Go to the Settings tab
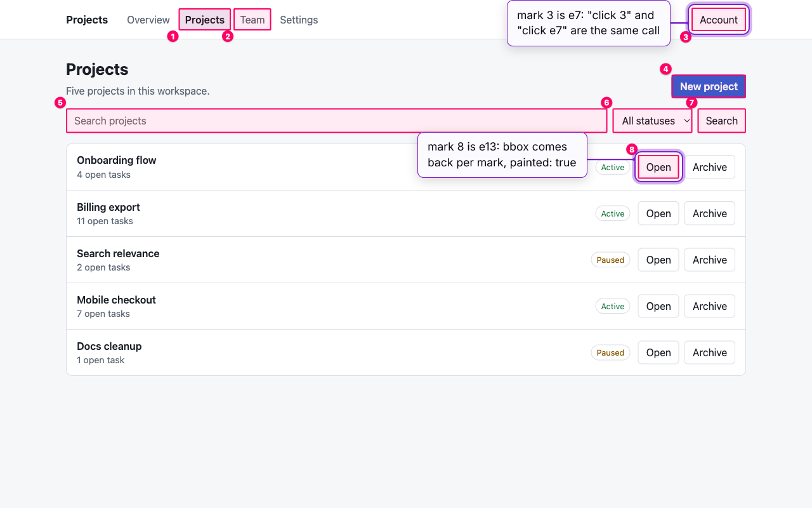The height and width of the screenshot is (508, 812). tap(299, 20)
